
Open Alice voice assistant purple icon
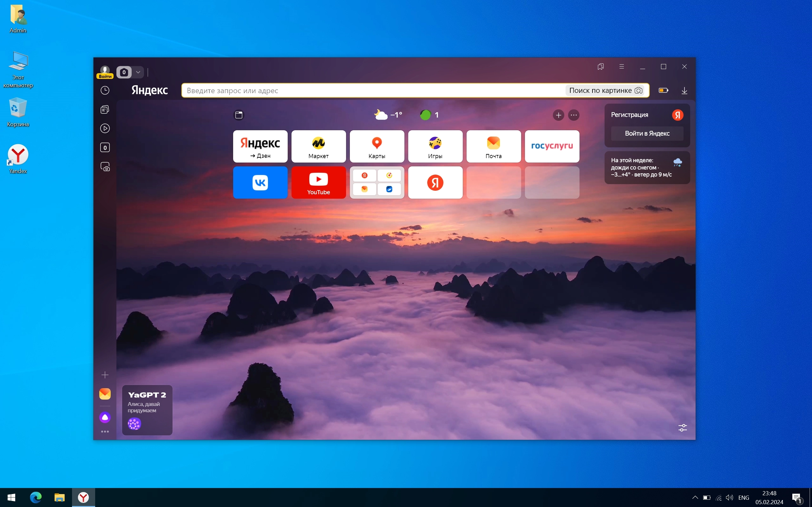coord(105,417)
